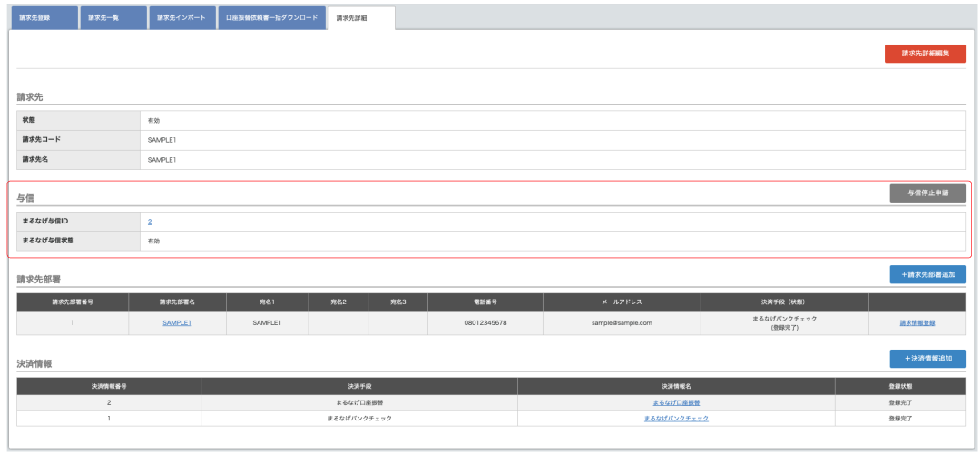Open the SAMPLE1 department name link
The image size is (980, 455).
177,322
